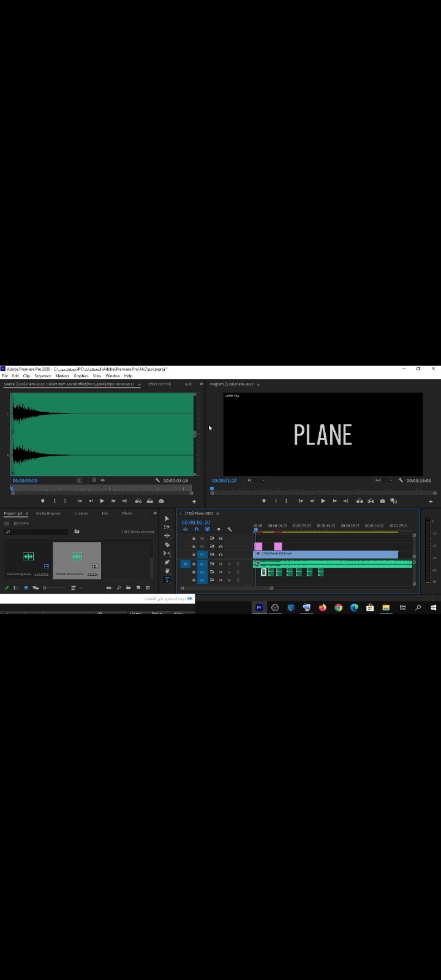Open the File menu
The height and width of the screenshot is (980, 441).
pyautogui.click(x=4, y=376)
